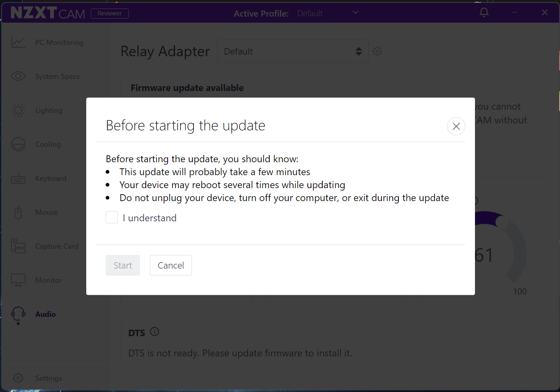Click the Keyboard icon in sidebar
This screenshot has height=392, width=560.
click(x=18, y=178)
